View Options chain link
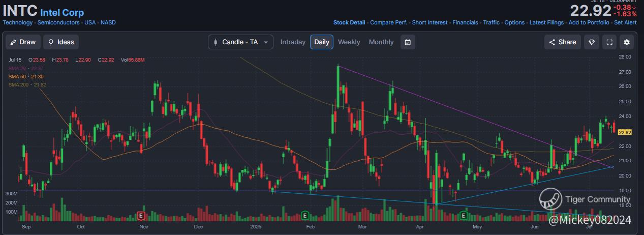The width and height of the screenshot is (644, 235). (x=514, y=22)
